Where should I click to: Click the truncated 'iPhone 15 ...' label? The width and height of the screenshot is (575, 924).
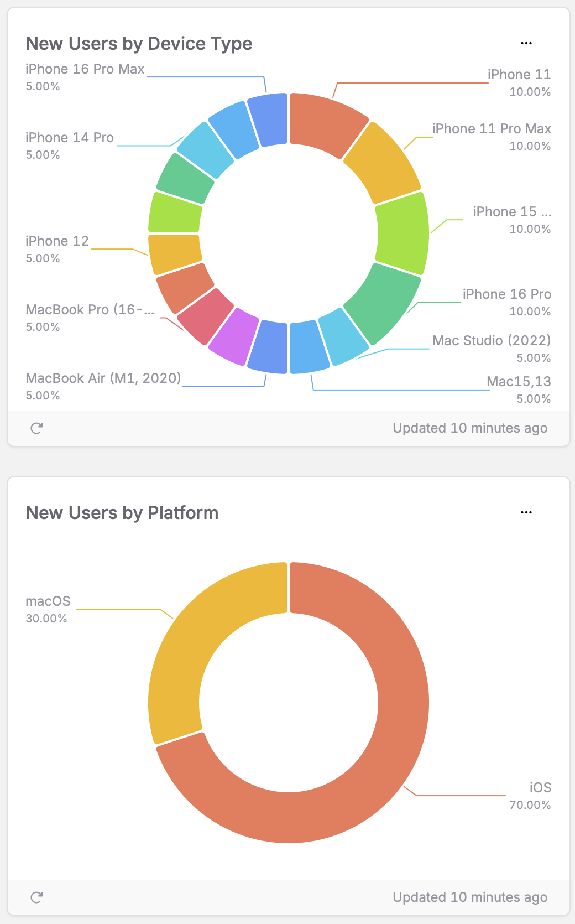[x=512, y=212]
